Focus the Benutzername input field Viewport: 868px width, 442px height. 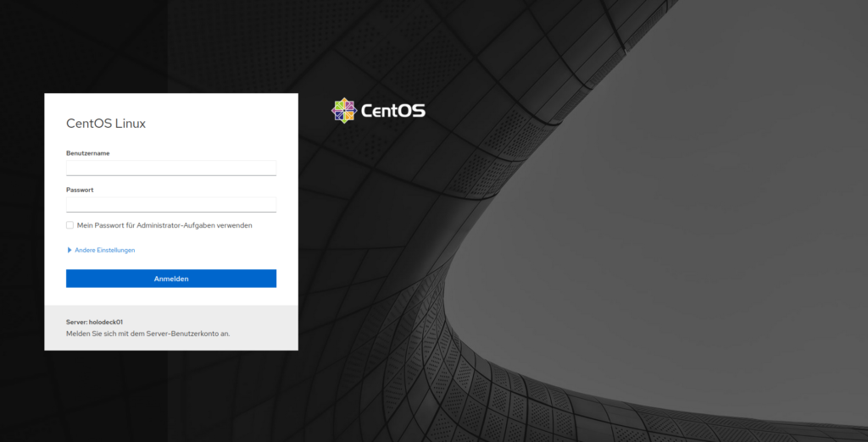tap(171, 169)
